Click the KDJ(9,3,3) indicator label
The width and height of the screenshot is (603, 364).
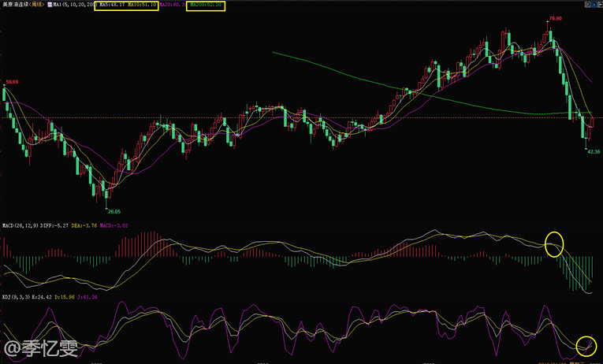coord(16,296)
